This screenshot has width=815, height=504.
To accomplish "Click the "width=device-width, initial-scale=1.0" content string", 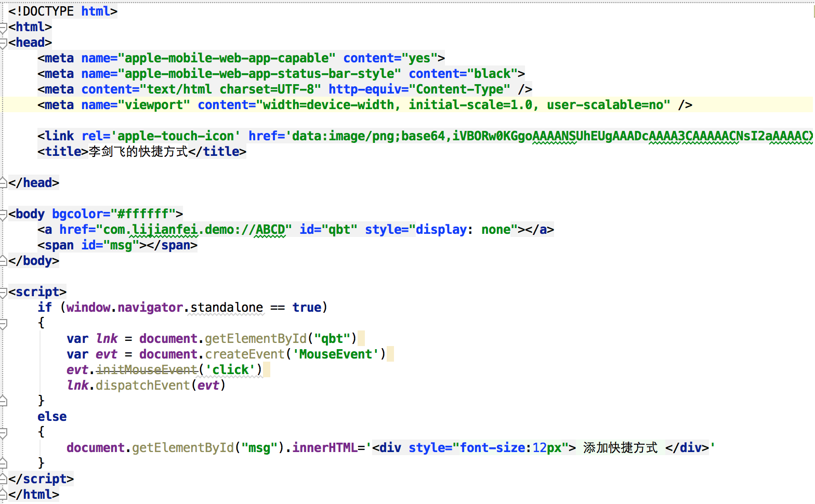I will [x=463, y=105].
